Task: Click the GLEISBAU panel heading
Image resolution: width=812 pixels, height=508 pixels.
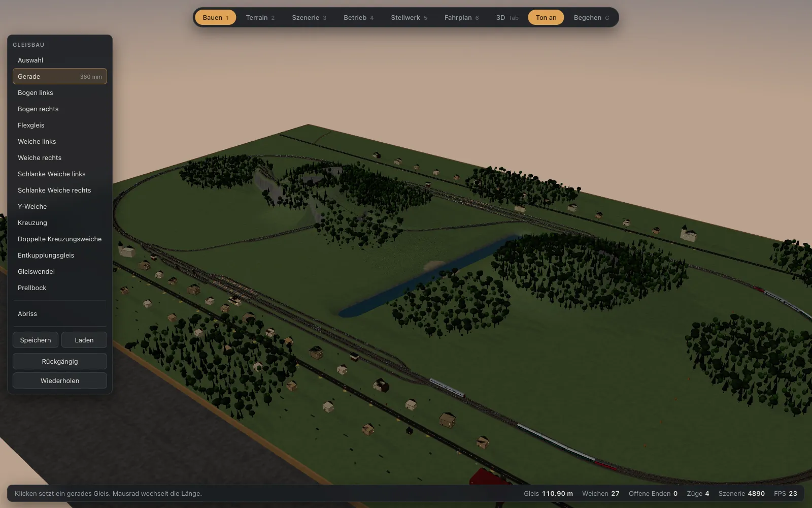Action: pyautogui.click(x=28, y=45)
